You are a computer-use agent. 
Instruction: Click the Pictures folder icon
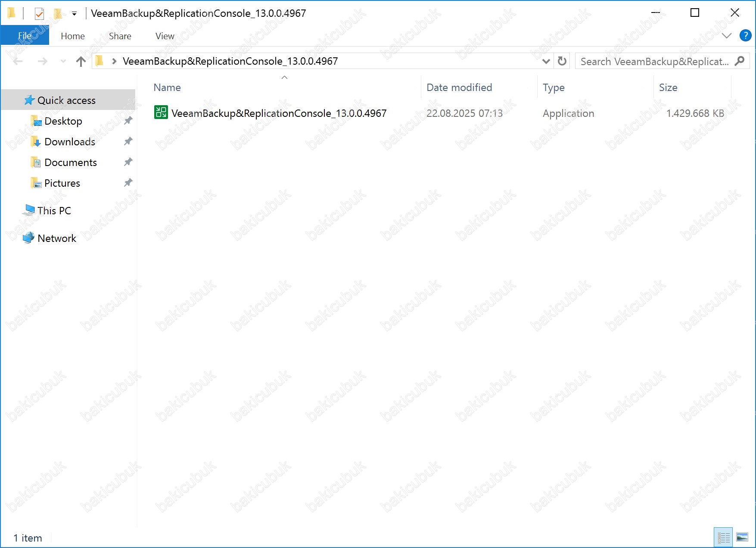[36, 183]
